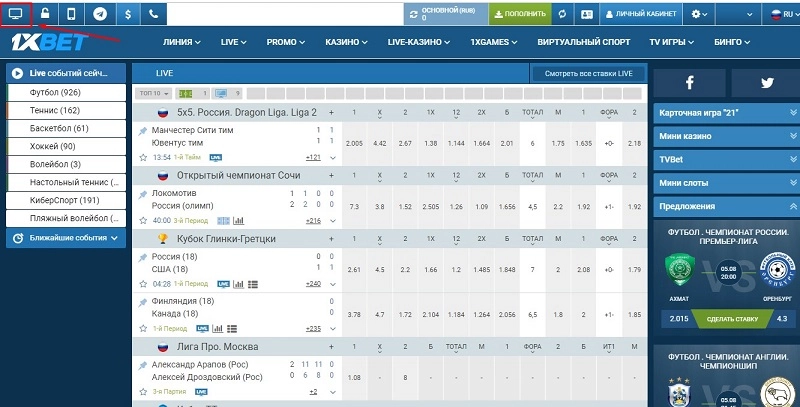
Task: Select odds 2.005 for Манчестер Сити win
Action: pos(354,144)
